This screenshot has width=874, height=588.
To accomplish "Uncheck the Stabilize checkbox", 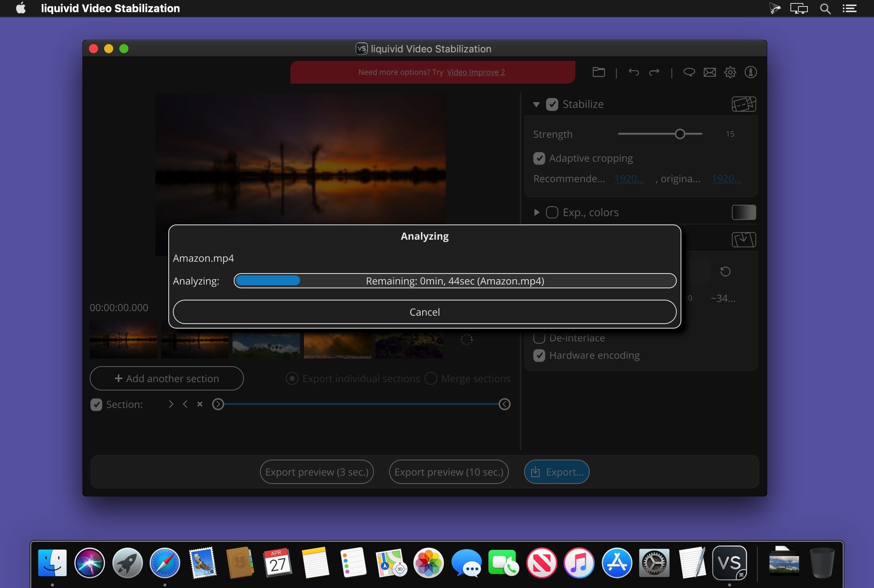I will click(552, 104).
